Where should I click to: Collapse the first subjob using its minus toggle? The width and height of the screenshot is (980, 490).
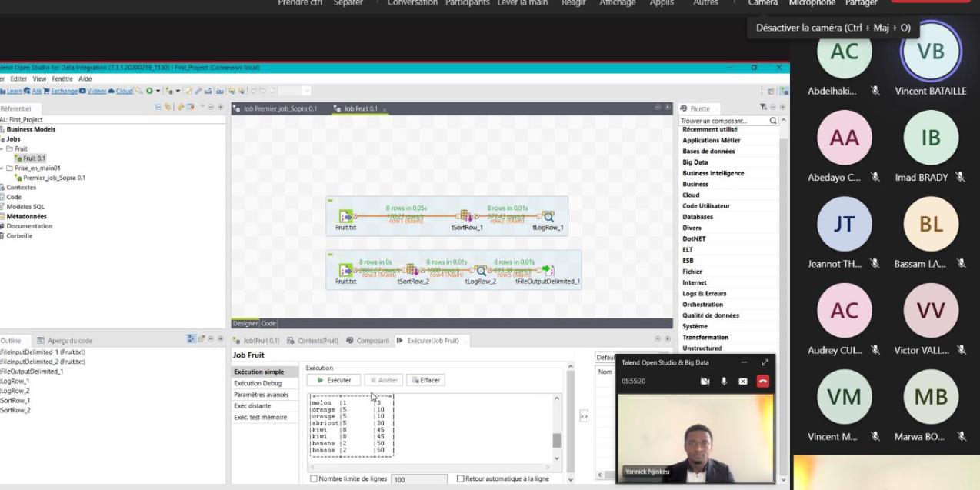tap(330, 200)
